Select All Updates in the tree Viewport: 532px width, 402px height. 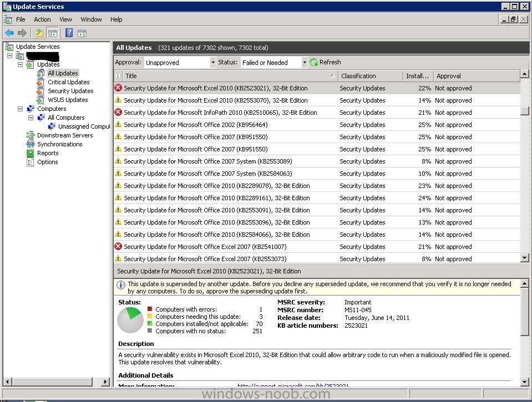click(63, 73)
